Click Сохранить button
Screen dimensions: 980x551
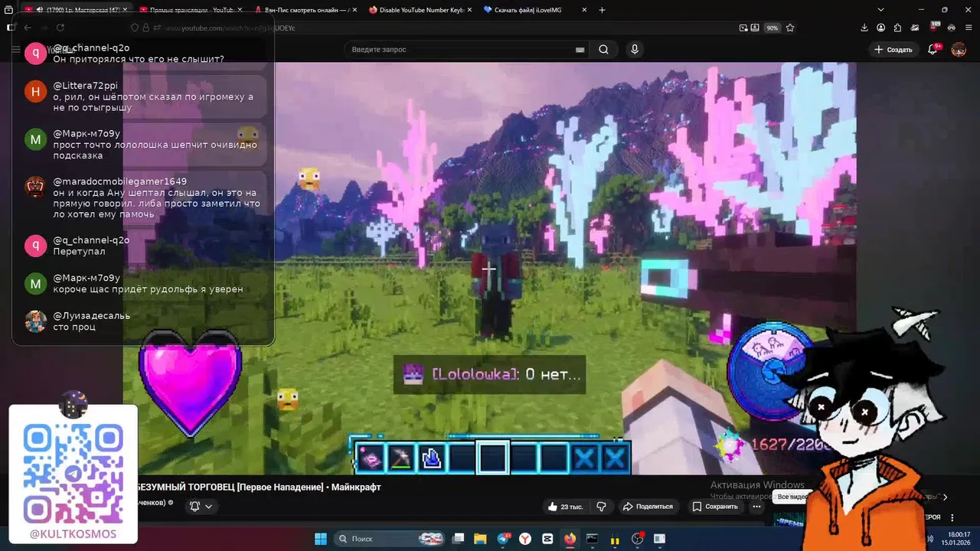715,507
